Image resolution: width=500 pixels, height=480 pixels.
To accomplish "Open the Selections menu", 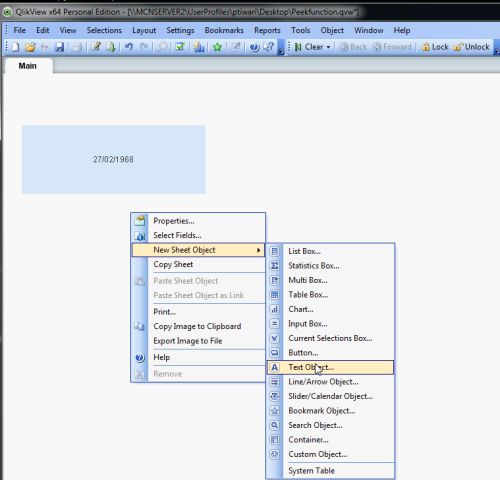I will 104,30.
